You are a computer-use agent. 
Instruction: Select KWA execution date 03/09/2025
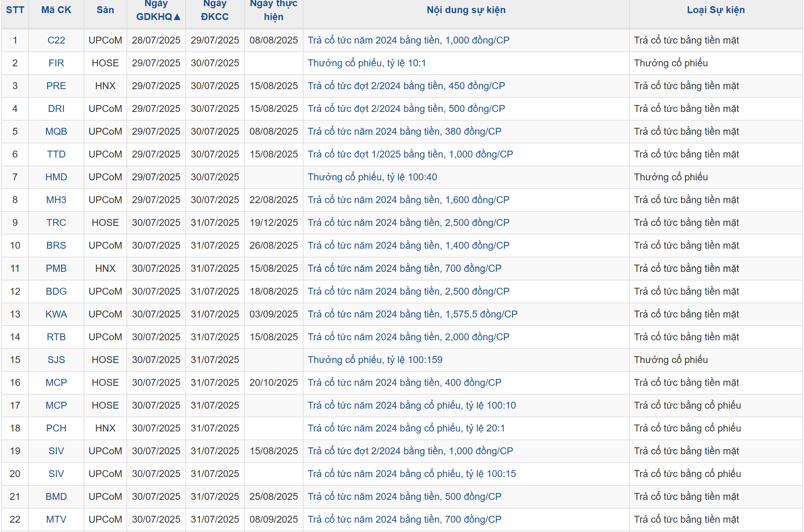click(274, 314)
